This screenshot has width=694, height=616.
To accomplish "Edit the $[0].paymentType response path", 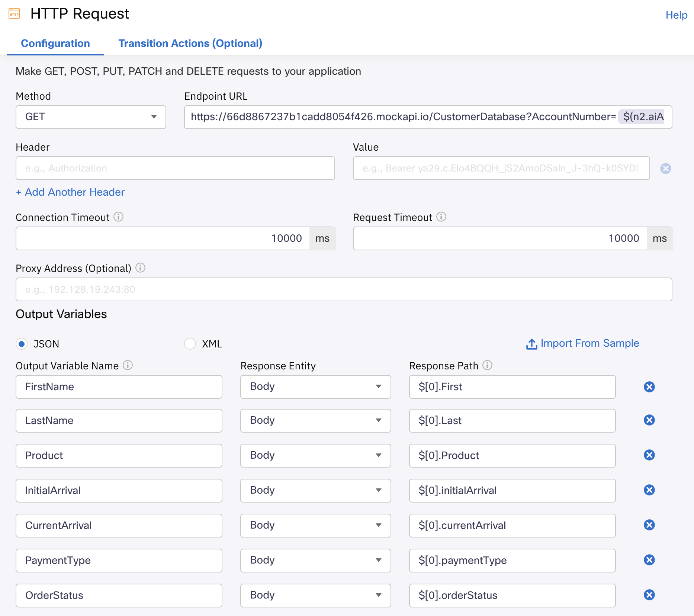I will click(513, 561).
